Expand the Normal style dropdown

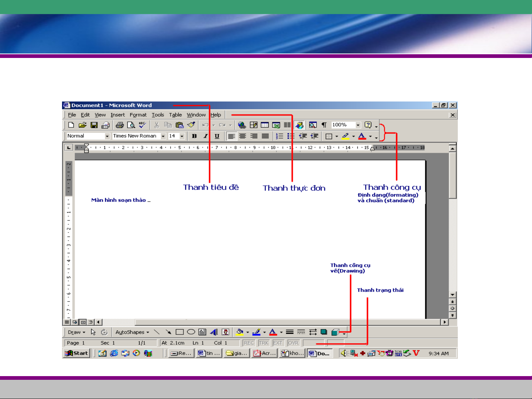coord(107,136)
